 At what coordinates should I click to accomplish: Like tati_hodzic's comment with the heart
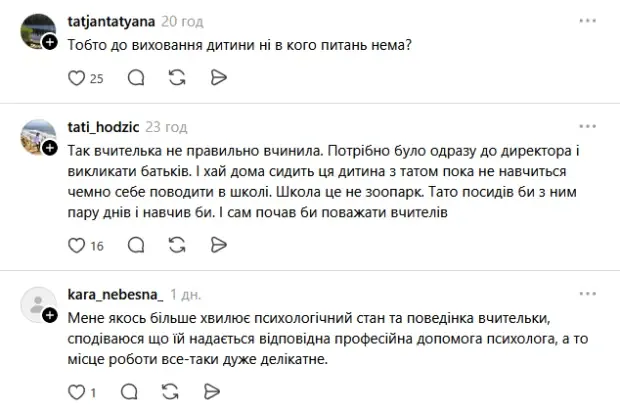point(76,243)
